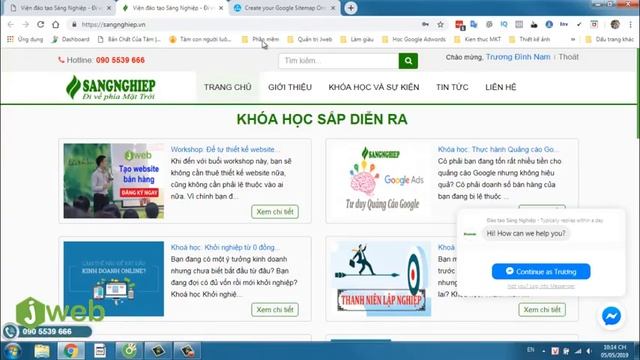Click the address bar showing sangnghiep.vn
Image resolution: width=640 pixels, height=360 pixels.
pyautogui.click(x=245, y=24)
